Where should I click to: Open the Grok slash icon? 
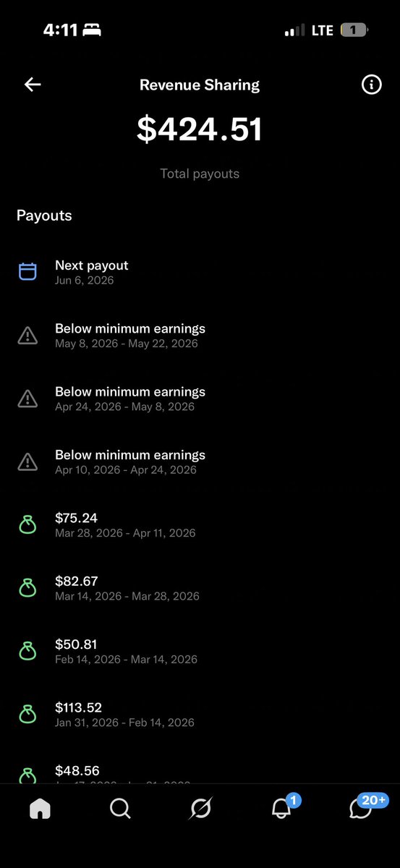[x=200, y=809]
